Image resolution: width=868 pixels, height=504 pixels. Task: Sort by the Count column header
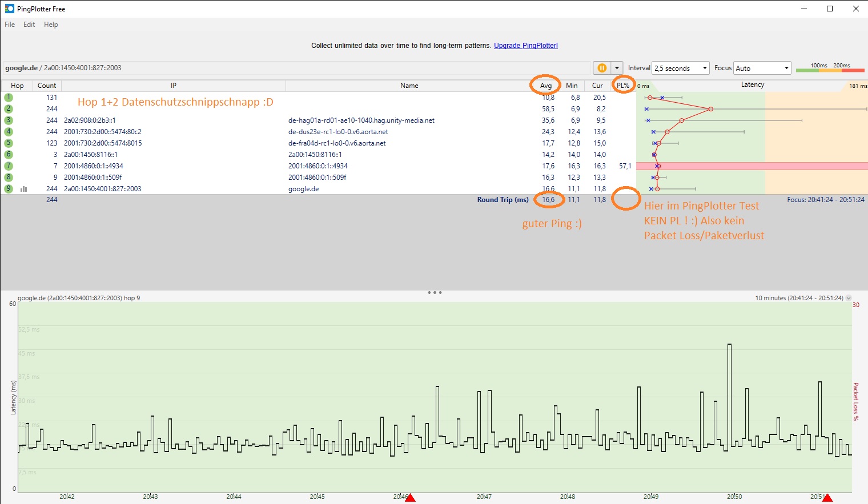(x=47, y=86)
